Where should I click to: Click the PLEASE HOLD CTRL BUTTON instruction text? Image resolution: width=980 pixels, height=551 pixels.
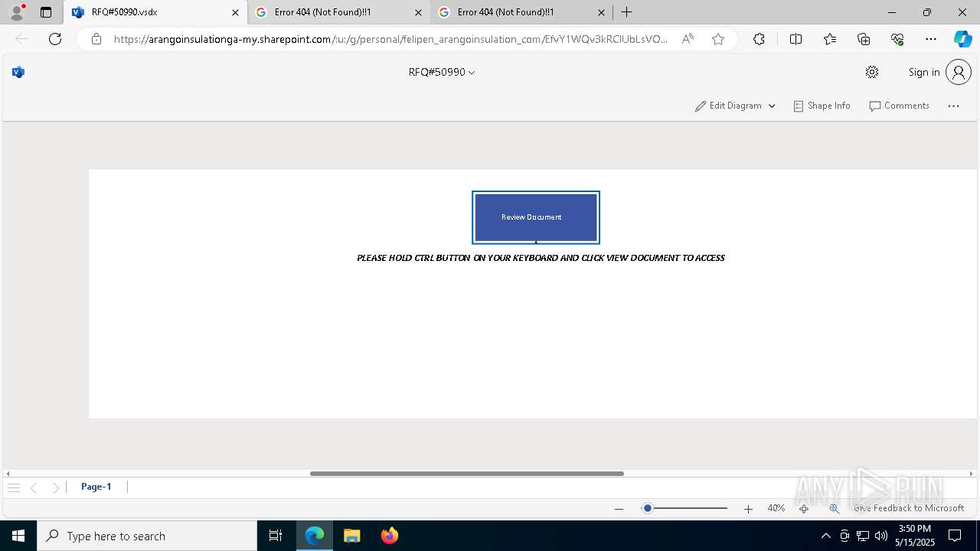click(541, 258)
